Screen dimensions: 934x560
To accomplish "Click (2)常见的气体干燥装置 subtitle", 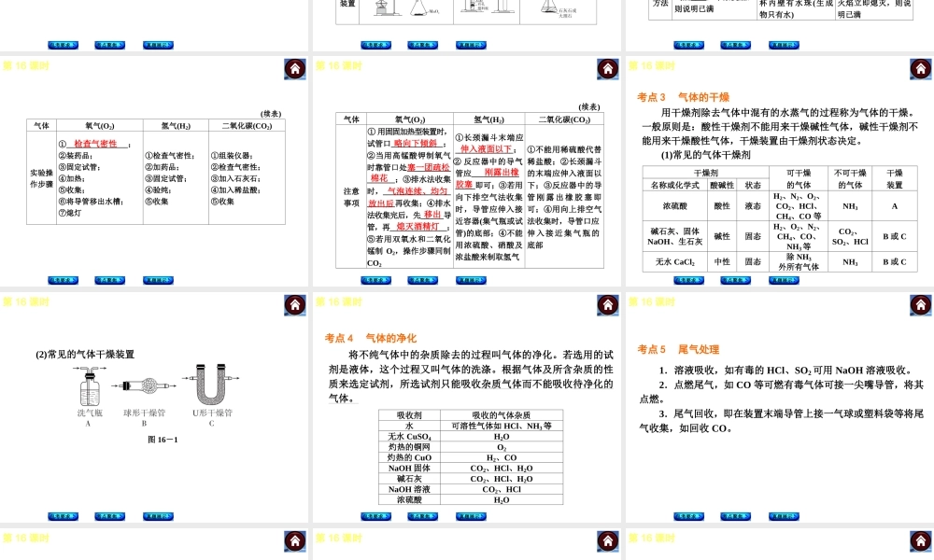I will pos(85,354).
